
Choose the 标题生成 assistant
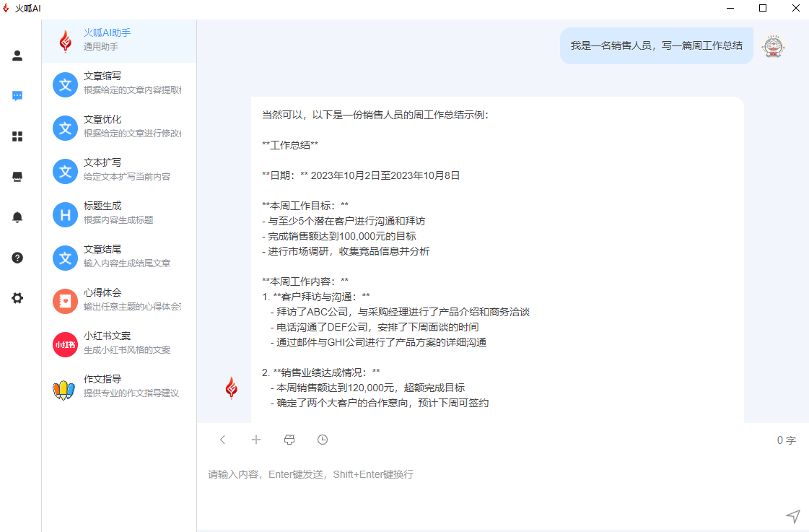point(119,214)
